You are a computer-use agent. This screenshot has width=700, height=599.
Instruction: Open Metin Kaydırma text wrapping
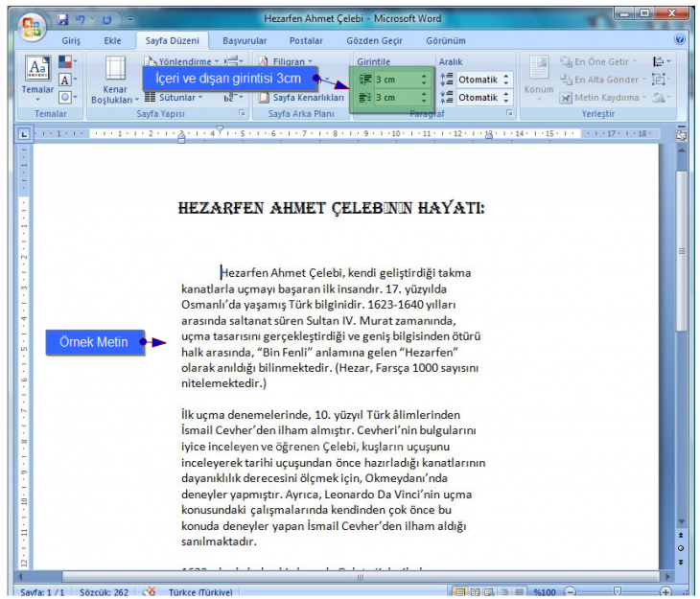(x=603, y=98)
